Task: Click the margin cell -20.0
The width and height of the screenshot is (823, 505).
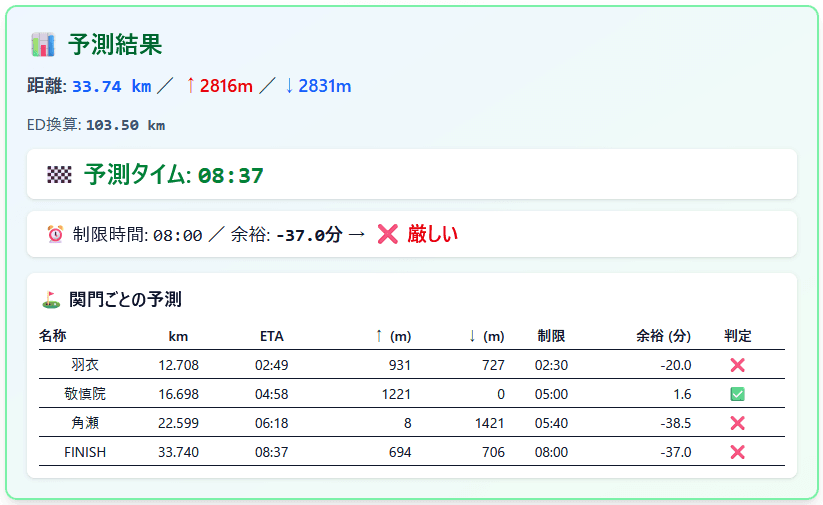Action: tap(676, 365)
